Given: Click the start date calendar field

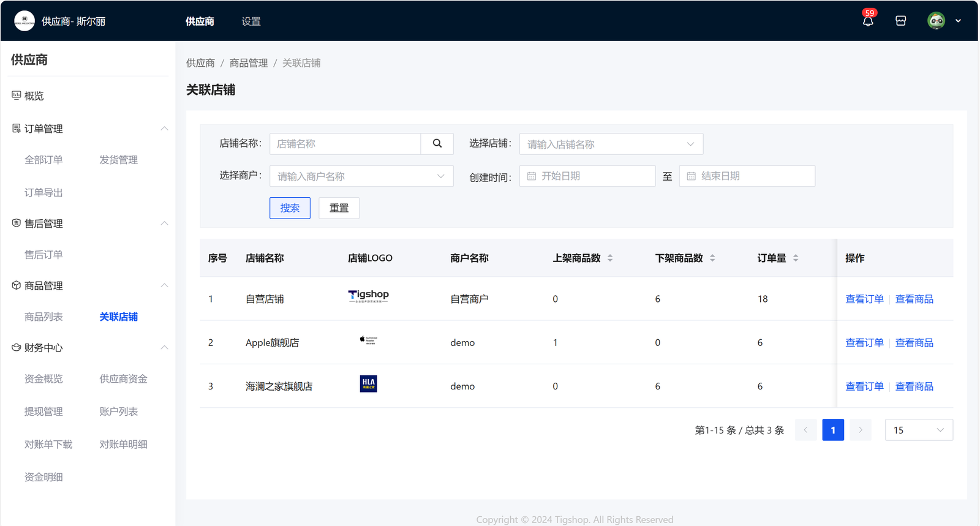Looking at the screenshot, I should [587, 176].
